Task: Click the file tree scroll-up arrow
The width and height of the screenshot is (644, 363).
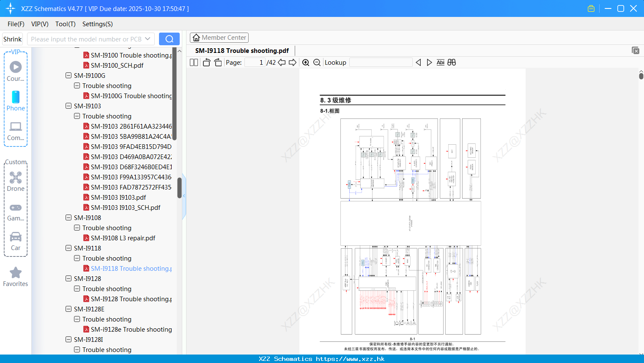Action: point(179,51)
